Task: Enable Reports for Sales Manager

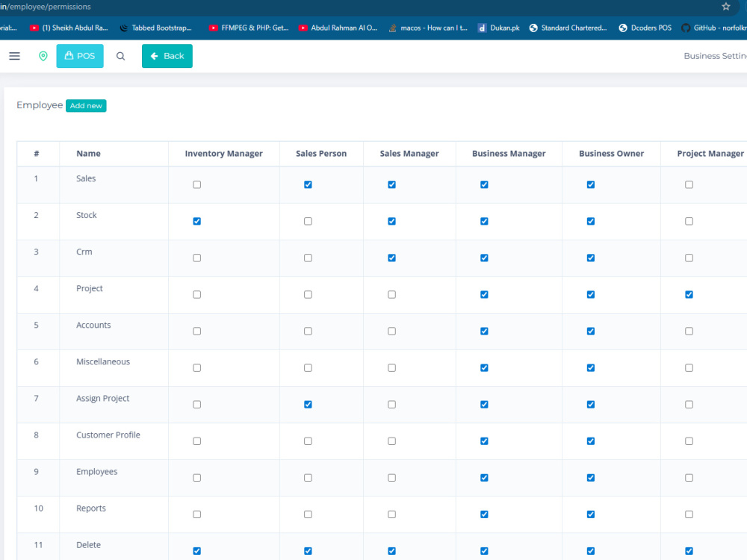Action: 391,514
